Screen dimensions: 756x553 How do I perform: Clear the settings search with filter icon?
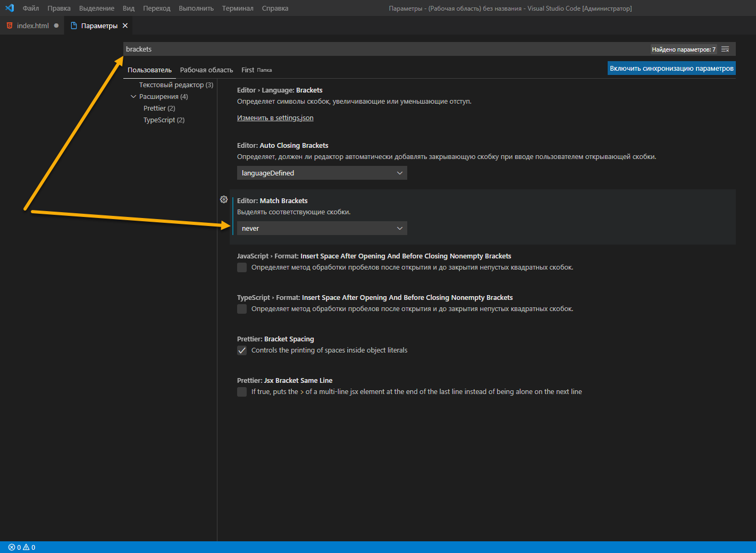coord(725,49)
